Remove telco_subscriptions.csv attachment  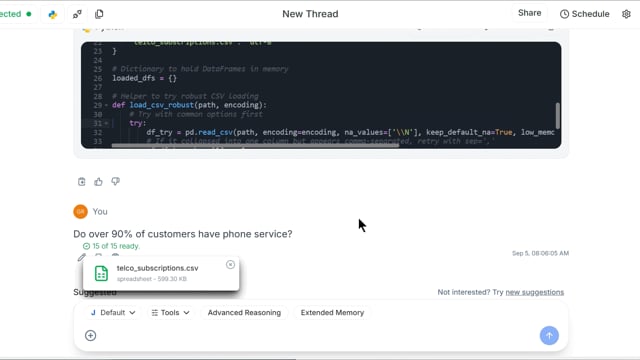(x=230, y=264)
